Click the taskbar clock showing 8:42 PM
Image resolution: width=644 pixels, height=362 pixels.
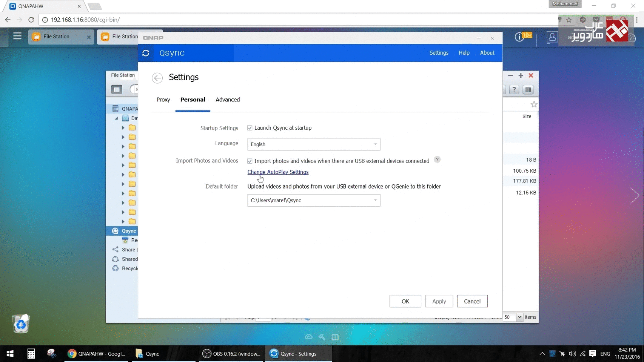[x=627, y=353]
